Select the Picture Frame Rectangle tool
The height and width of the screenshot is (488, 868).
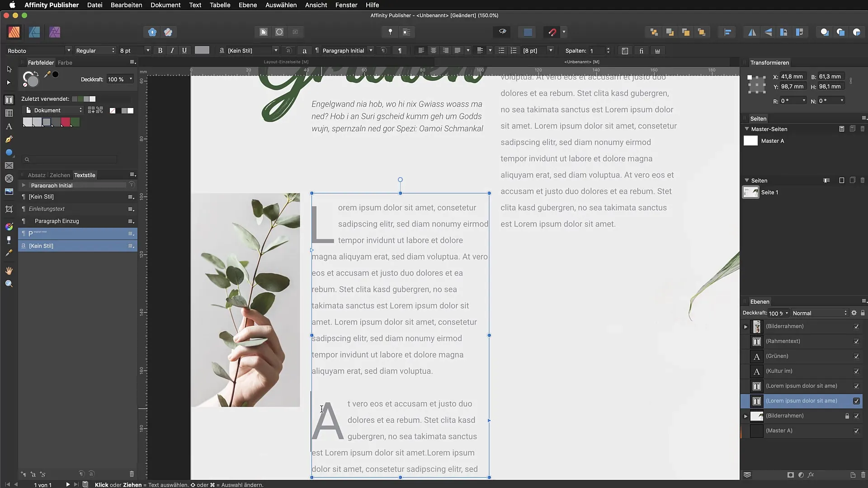[9, 166]
